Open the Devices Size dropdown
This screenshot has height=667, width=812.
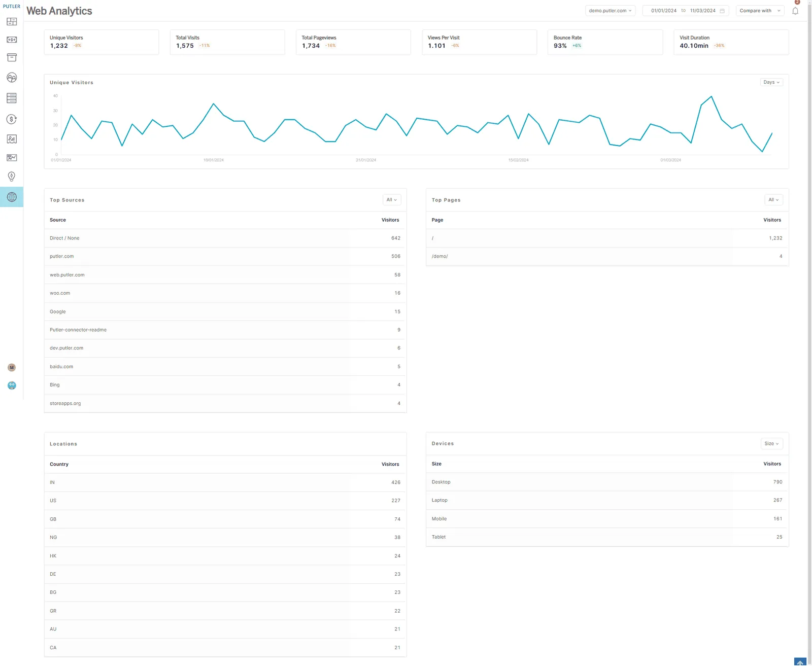pyautogui.click(x=771, y=444)
